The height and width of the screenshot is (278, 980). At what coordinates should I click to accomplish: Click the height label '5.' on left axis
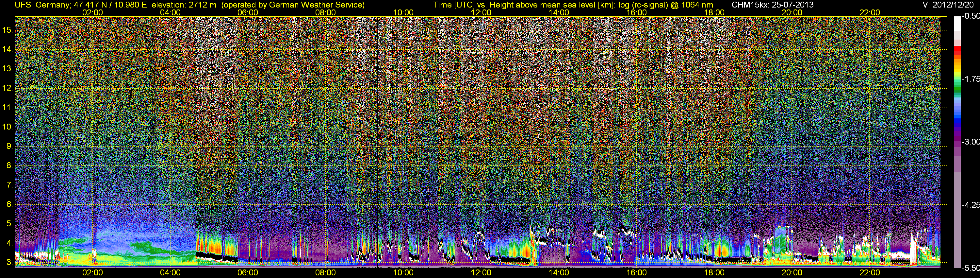[10, 223]
